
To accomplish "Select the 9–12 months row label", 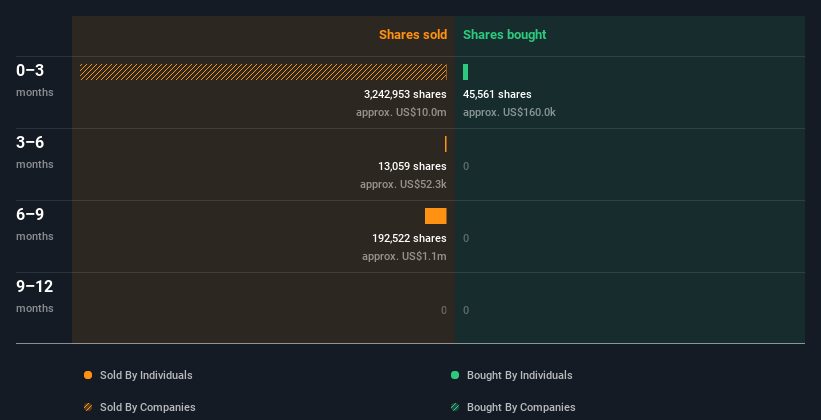I will point(34,294).
